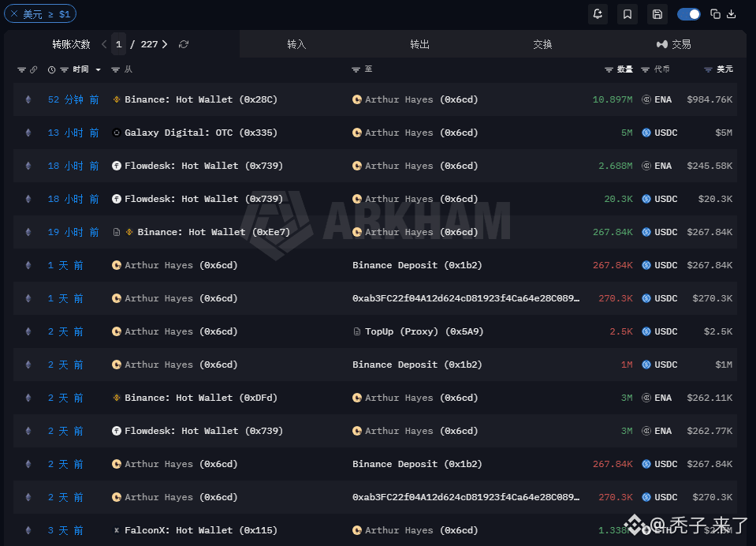Switch to the 转入 tab
Screen dimensions: 756x546
pos(296,44)
